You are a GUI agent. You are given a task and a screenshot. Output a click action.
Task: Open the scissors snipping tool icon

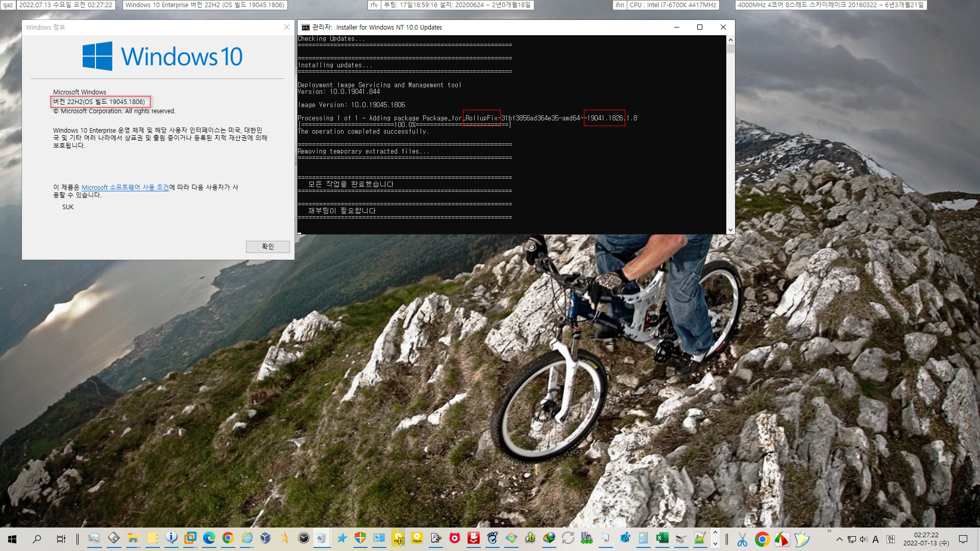point(743,539)
